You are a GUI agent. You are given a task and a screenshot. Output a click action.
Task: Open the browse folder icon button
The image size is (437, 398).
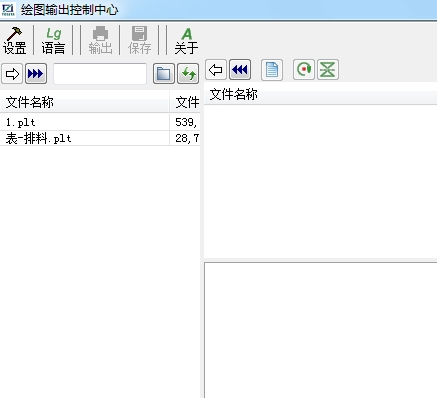pos(164,73)
